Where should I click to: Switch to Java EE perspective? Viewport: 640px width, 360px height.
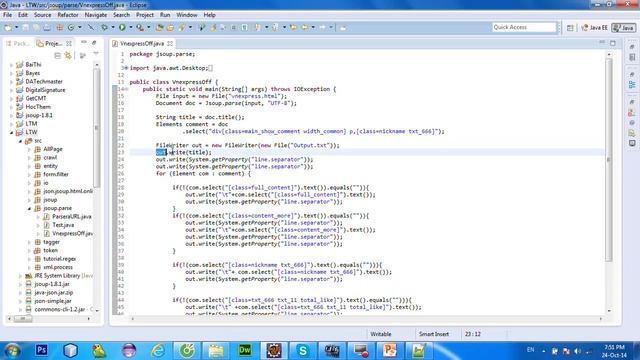click(x=594, y=28)
